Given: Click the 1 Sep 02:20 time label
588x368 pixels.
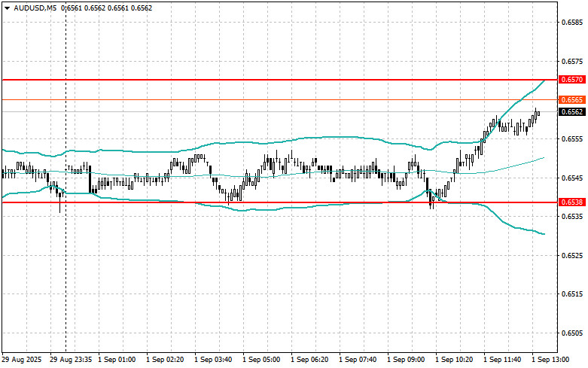Looking at the screenshot, I should (165, 360).
